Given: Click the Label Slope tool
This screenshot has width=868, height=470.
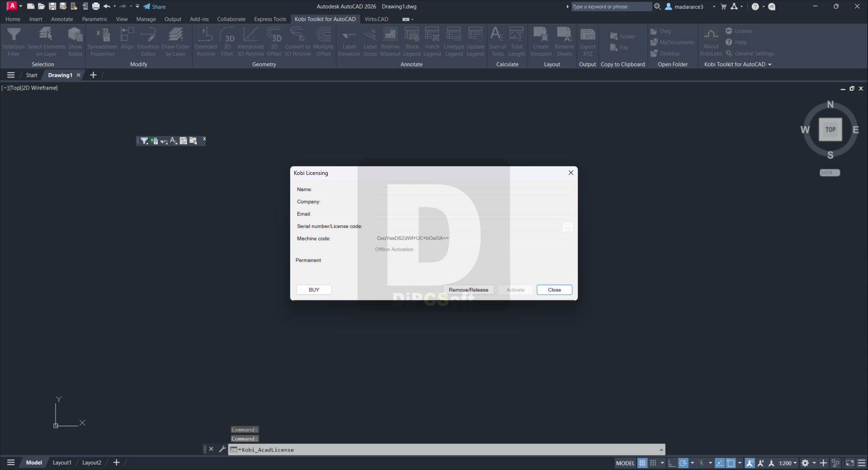Looking at the screenshot, I should point(370,42).
